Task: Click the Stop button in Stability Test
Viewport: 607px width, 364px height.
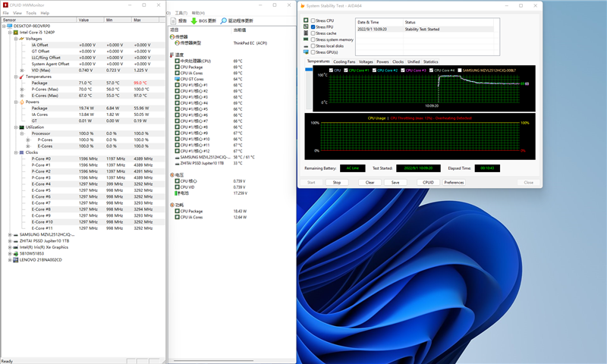Action: pos(337,182)
